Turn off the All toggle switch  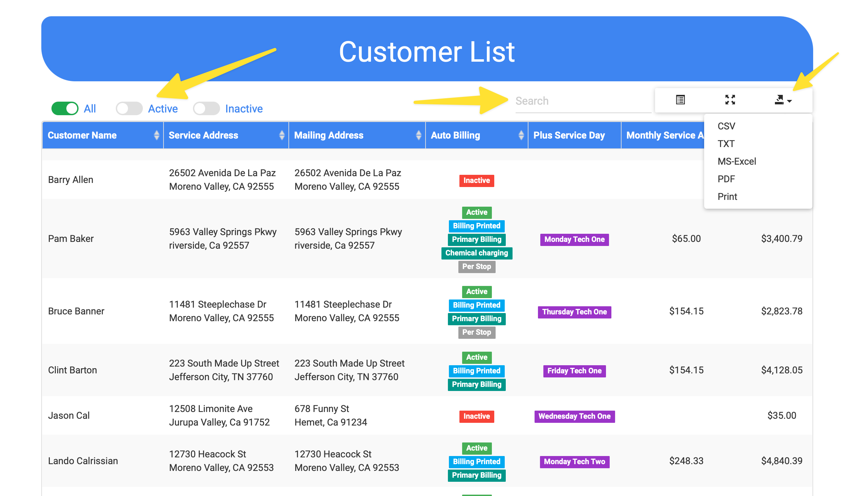65,109
